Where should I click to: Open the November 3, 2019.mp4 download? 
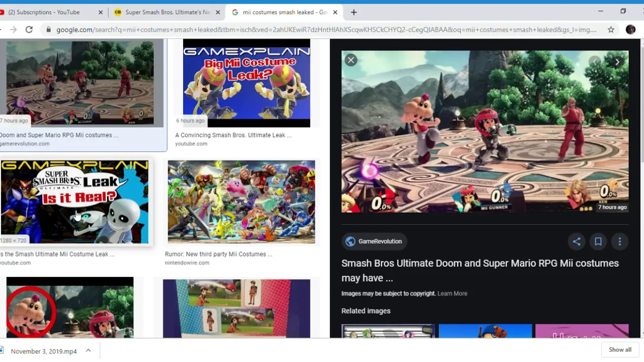(44, 351)
